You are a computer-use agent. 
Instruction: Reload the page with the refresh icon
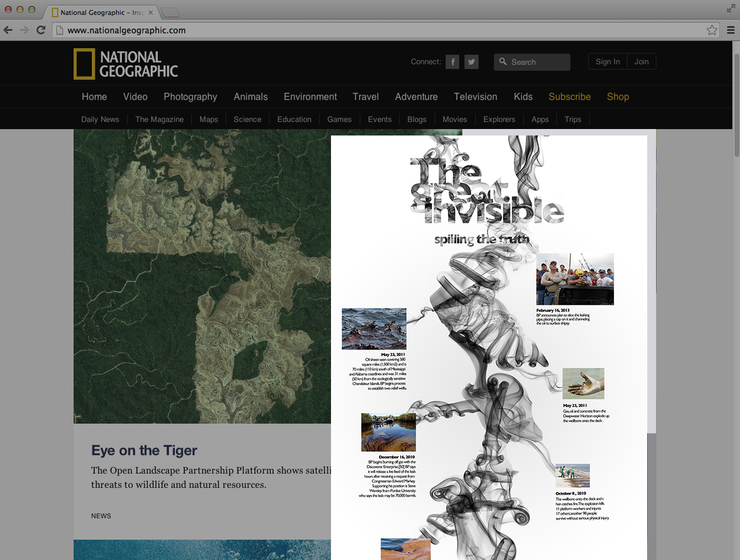[40, 30]
